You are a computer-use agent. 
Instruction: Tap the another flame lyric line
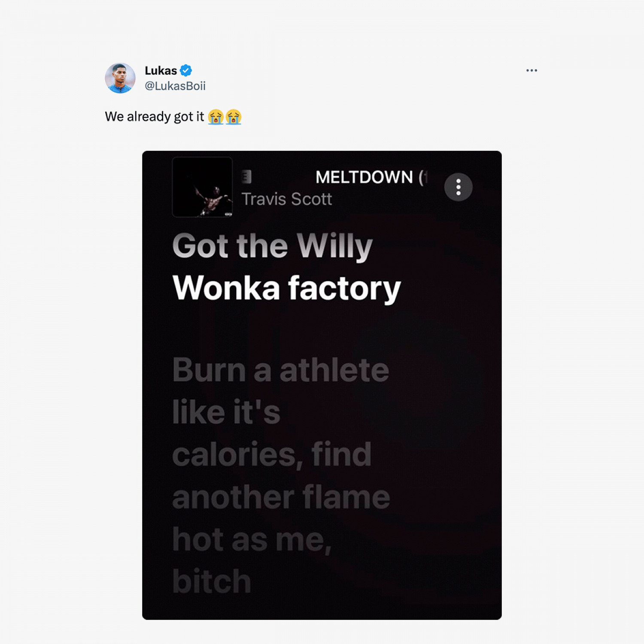(281, 497)
